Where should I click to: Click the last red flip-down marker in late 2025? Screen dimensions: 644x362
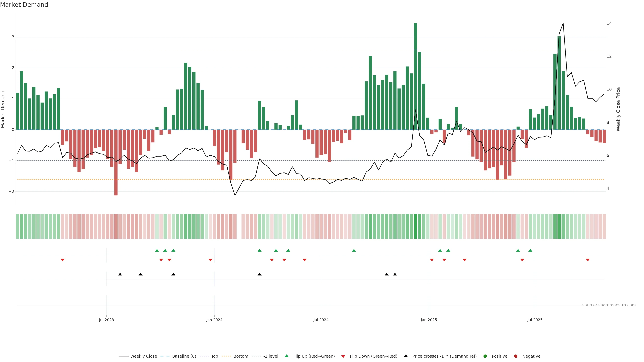coord(588,260)
